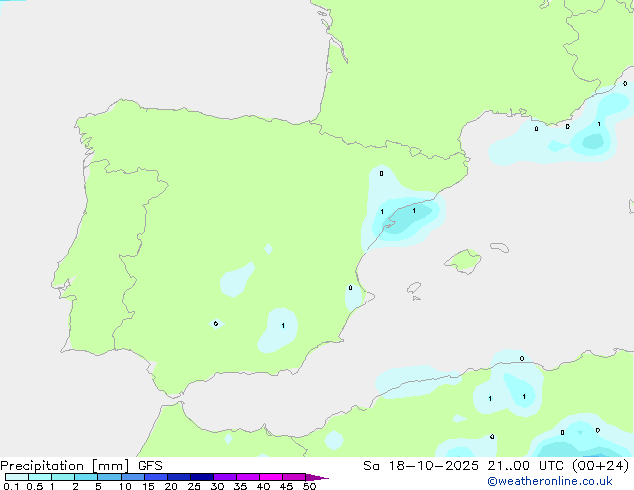Click Ibiza island outline on the map
This screenshot has width=634, height=490.
pyautogui.click(x=414, y=288)
